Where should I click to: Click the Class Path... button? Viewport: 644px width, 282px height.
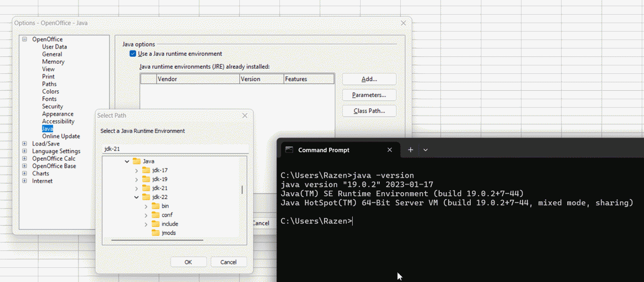(x=369, y=111)
